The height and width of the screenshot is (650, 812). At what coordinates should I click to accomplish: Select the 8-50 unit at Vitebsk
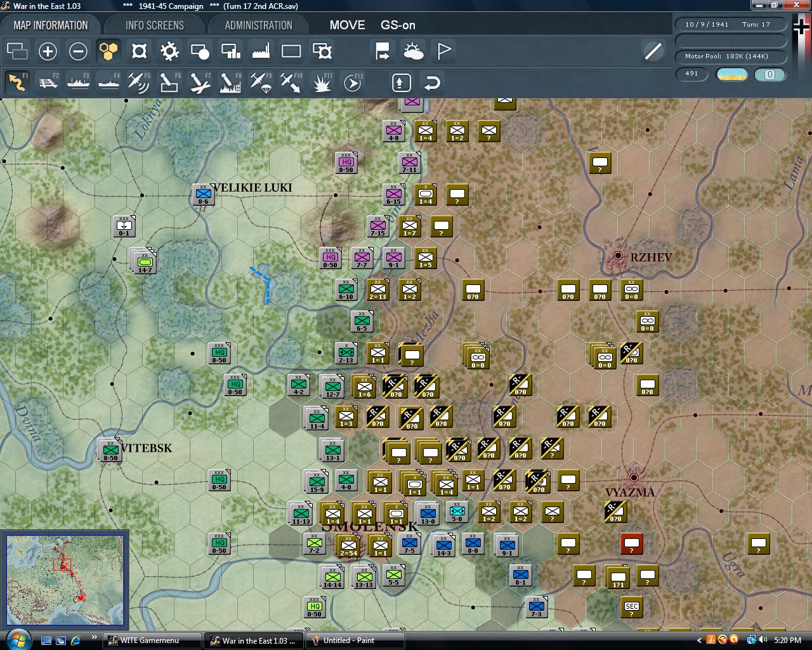coord(110,450)
